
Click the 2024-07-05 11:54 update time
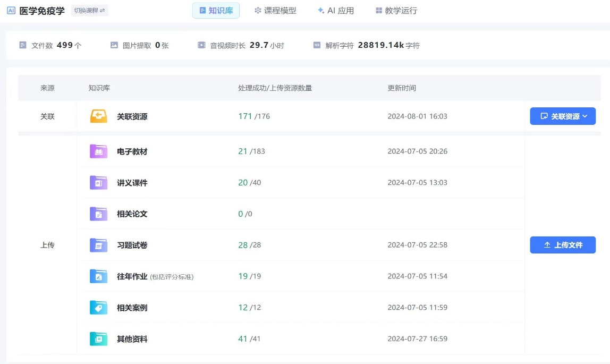pos(418,276)
